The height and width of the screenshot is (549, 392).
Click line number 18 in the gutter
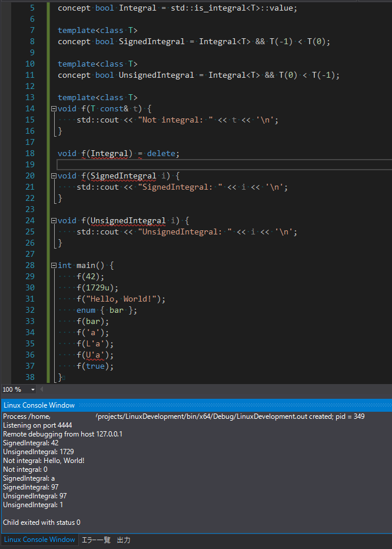coord(30,153)
